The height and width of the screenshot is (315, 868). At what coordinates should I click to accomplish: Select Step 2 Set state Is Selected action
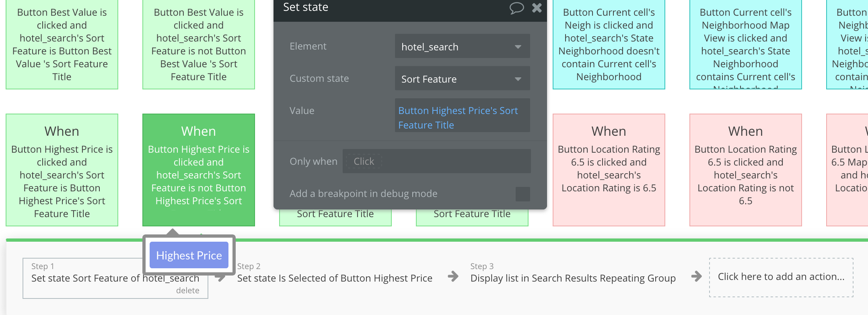[x=335, y=278]
